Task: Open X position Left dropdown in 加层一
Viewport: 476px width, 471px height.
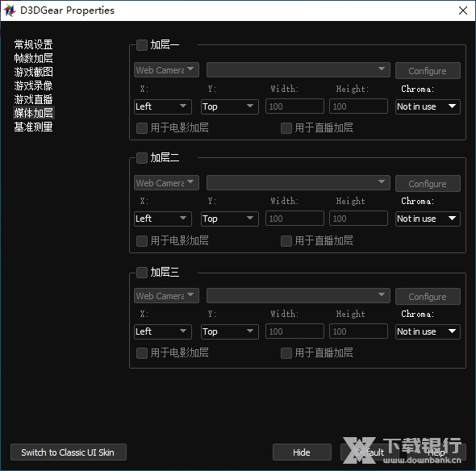Action: [x=163, y=106]
